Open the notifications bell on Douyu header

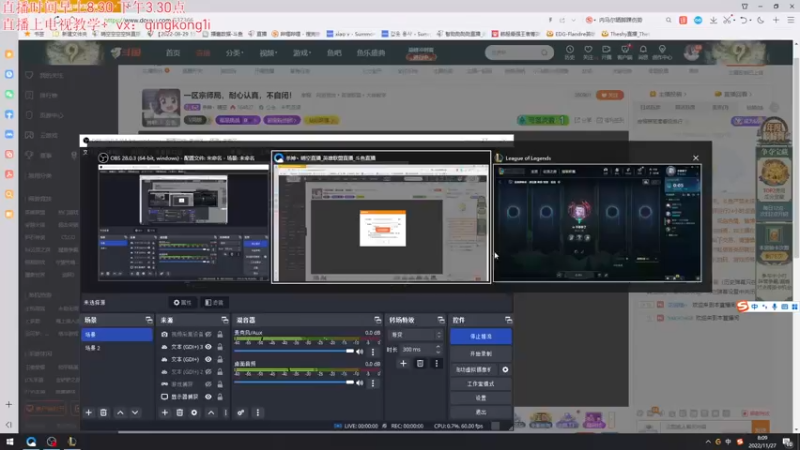[643, 52]
